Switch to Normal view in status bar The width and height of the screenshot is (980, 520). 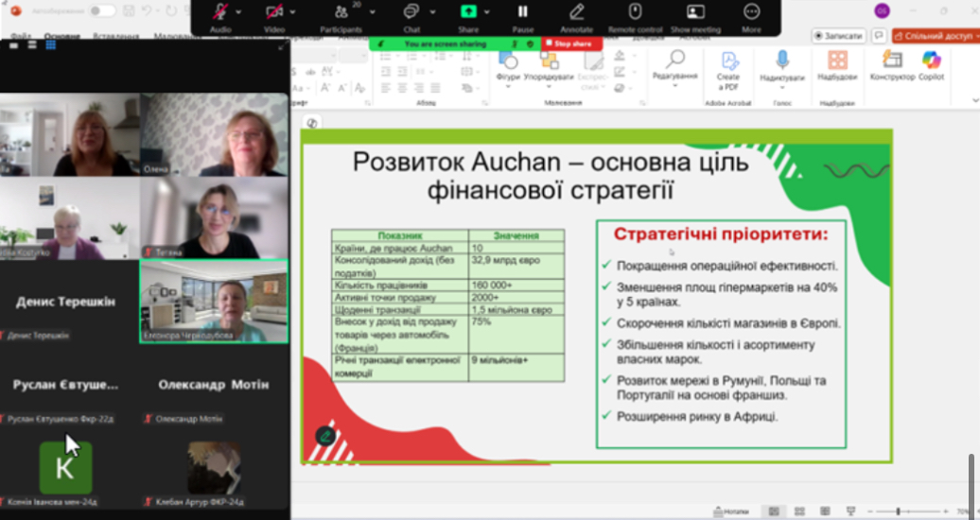pos(774,511)
